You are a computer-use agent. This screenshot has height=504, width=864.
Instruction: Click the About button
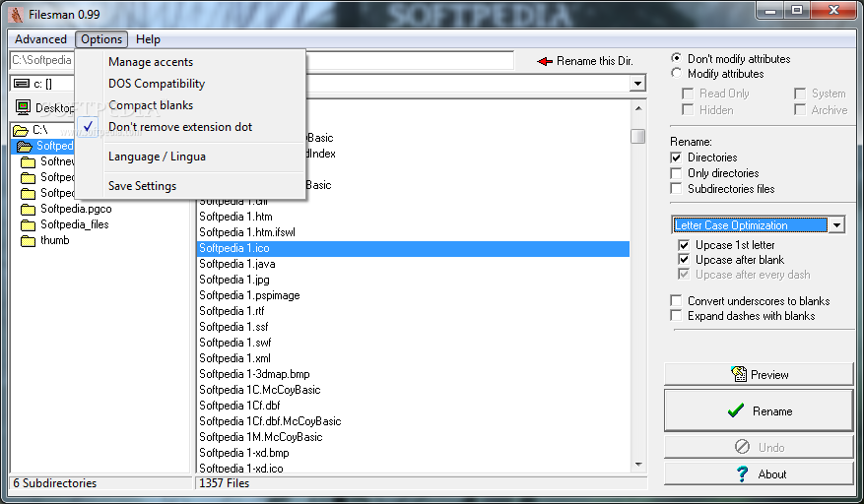[x=759, y=474]
